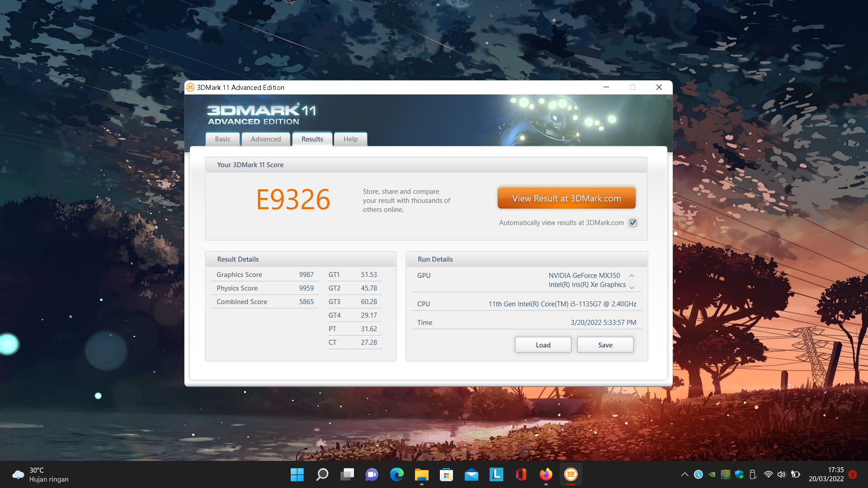Click the Save button
Screen dimensions: 868x488
click(x=605, y=345)
